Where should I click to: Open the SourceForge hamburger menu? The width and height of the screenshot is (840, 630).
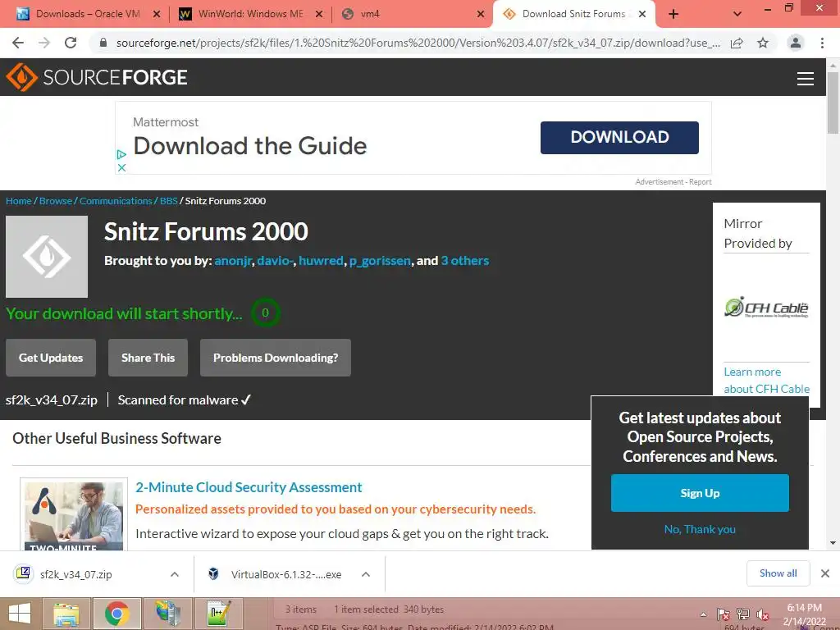(806, 78)
